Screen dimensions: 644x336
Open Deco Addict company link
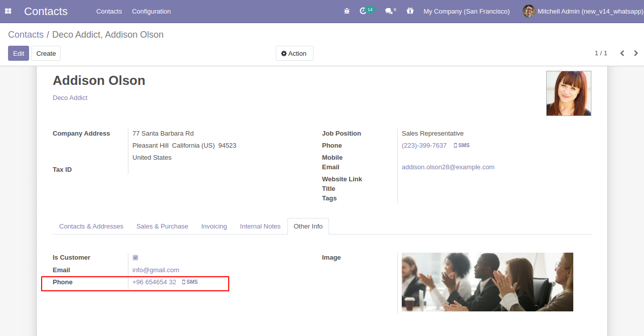[70, 98]
